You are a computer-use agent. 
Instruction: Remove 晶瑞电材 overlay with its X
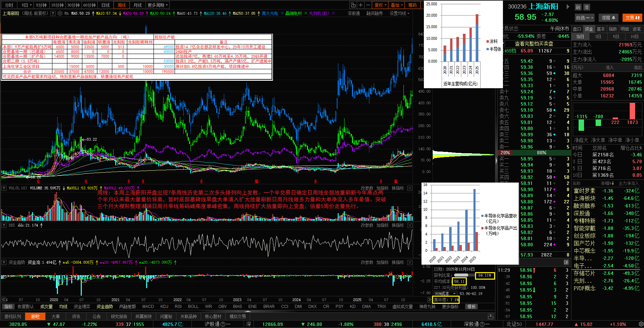pos(306,13)
